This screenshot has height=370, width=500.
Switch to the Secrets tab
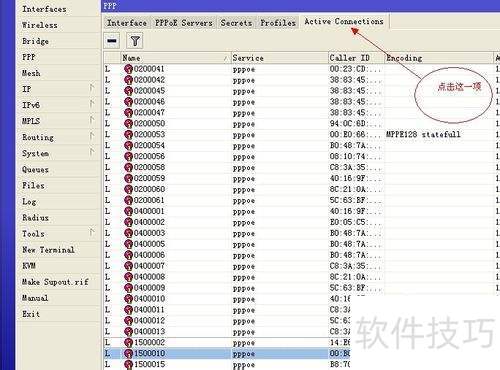click(x=236, y=23)
